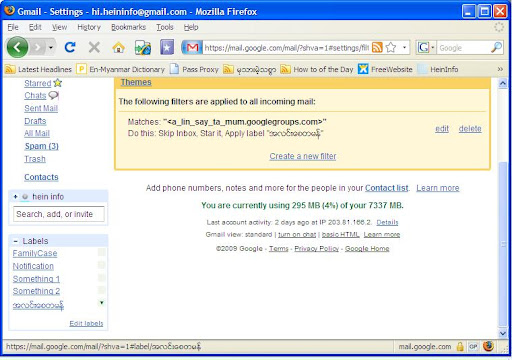Image resolution: width=512 pixels, height=360 pixels.
Task: Open the Something 1 label
Action: point(36,279)
